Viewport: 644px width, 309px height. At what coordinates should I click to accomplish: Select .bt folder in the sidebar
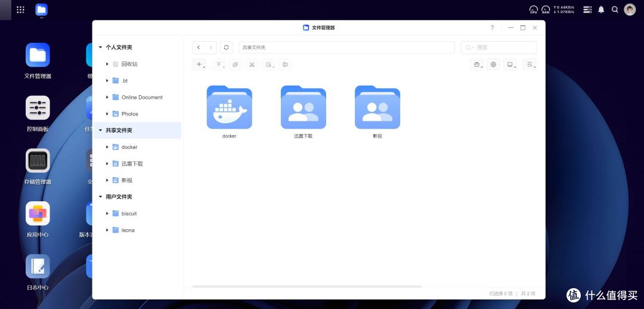pyautogui.click(x=125, y=81)
